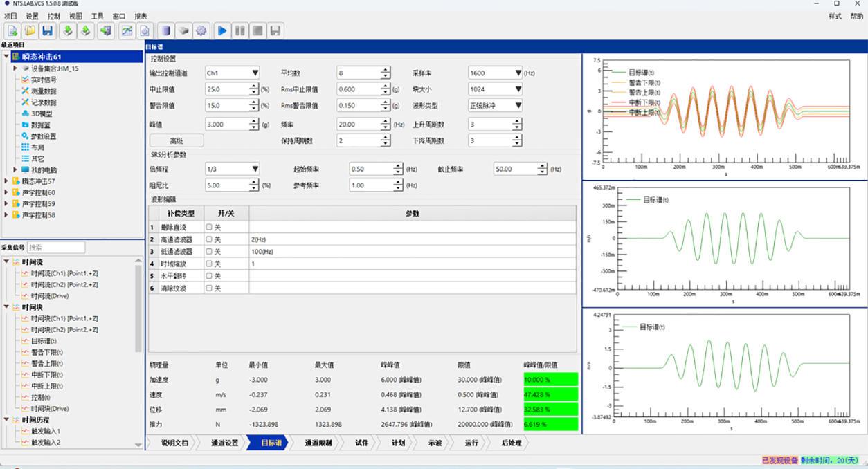Click the database cylinder toolbar icon

[x=165, y=30]
